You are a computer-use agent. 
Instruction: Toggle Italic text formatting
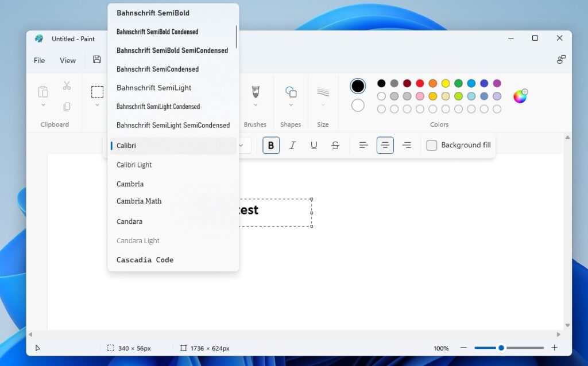click(x=292, y=146)
